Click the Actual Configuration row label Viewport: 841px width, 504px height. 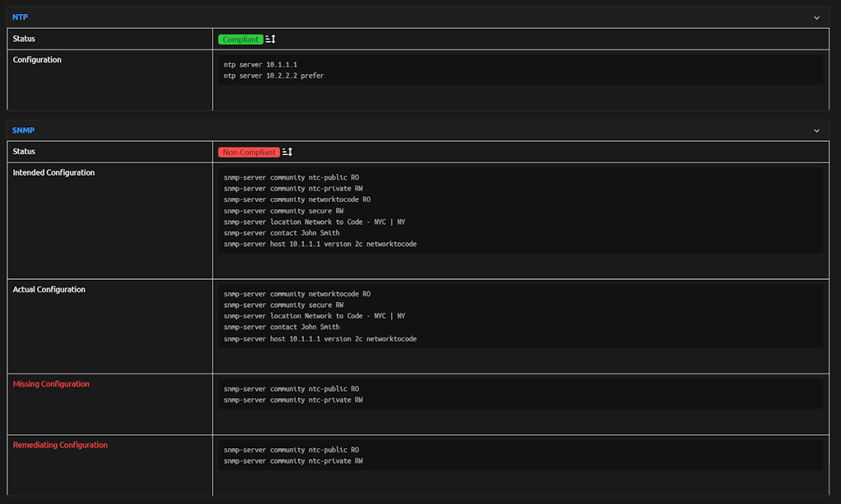pos(49,290)
